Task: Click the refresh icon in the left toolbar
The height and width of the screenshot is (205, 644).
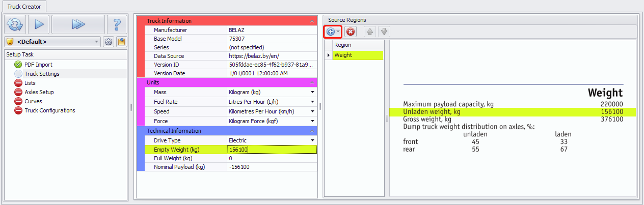Action: tap(15, 24)
